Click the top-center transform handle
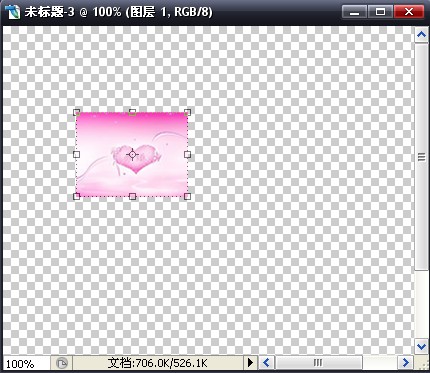 click(x=132, y=112)
